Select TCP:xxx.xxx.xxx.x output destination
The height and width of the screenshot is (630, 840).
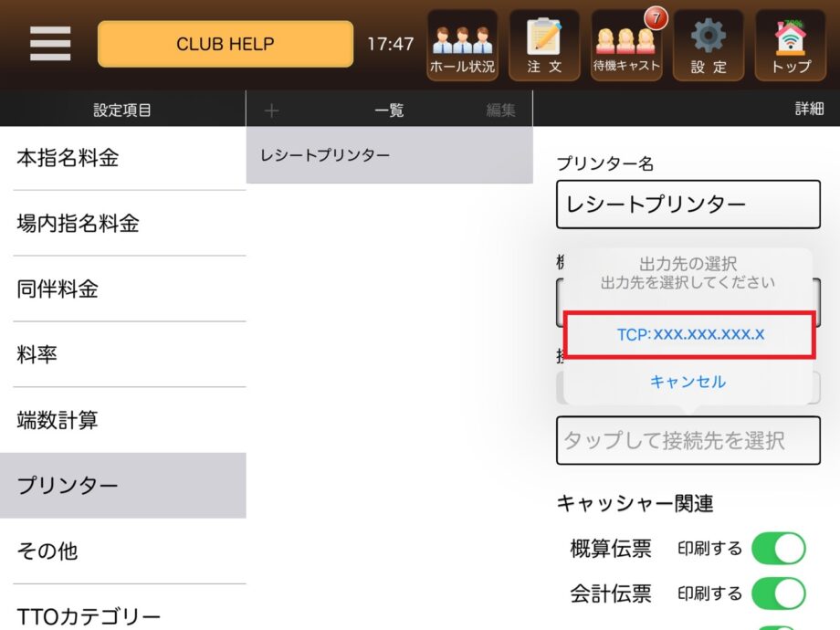tap(690, 335)
